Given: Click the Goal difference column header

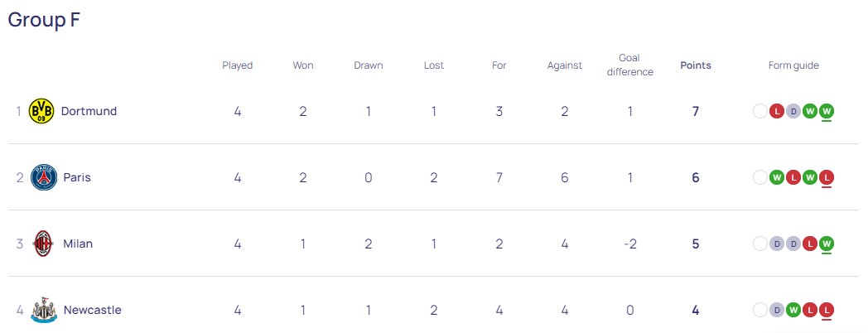Looking at the screenshot, I should point(629,65).
